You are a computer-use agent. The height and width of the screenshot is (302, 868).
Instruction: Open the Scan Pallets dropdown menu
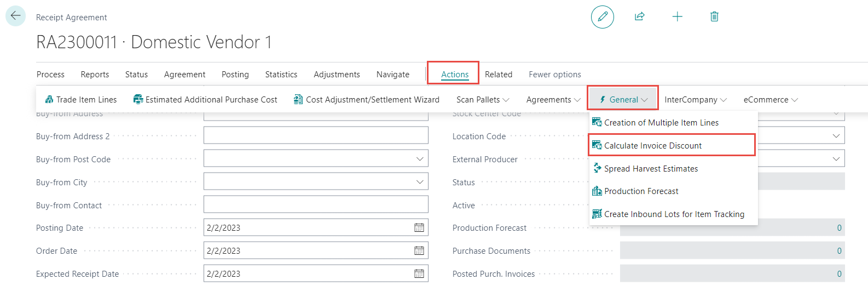482,100
